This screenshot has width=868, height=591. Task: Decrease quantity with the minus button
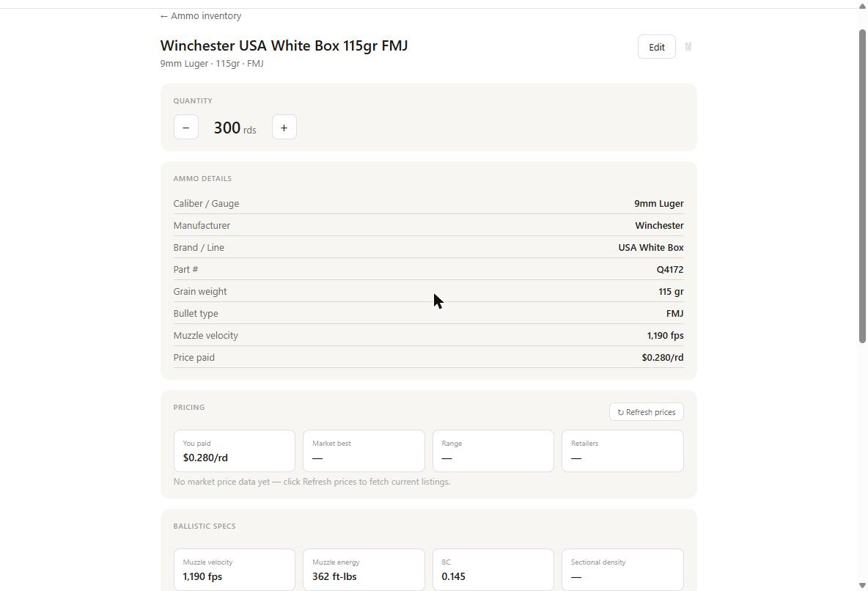coord(186,128)
